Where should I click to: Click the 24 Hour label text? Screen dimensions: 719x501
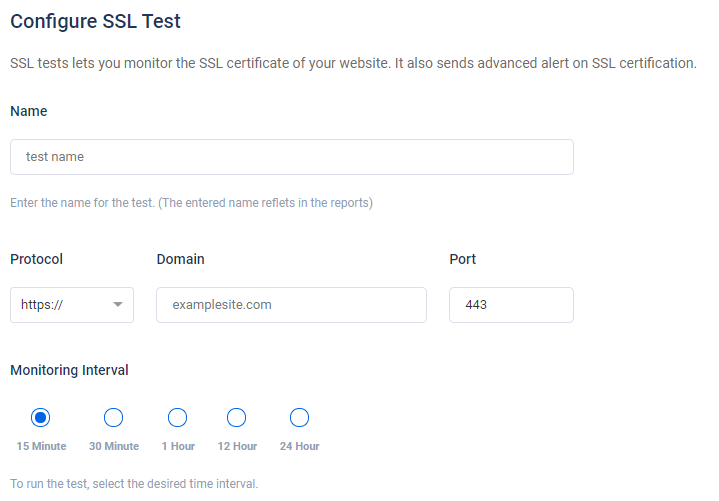pos(299,446)
